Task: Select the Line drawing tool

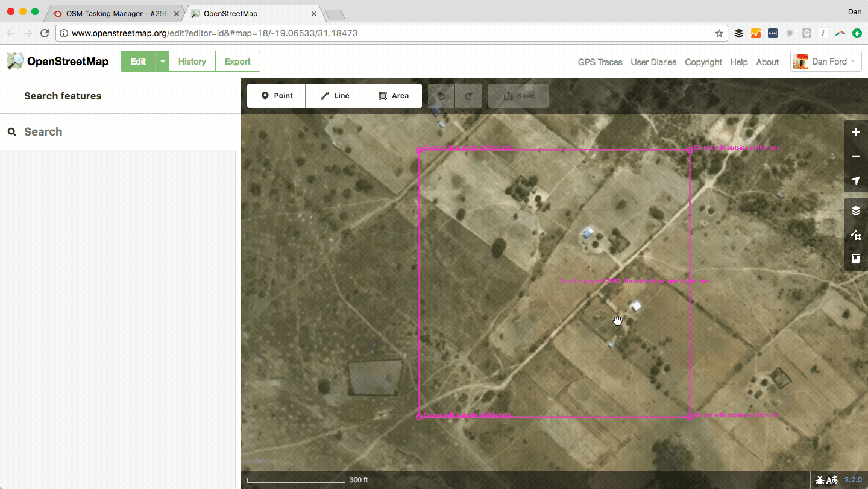Action: (334, 95)
